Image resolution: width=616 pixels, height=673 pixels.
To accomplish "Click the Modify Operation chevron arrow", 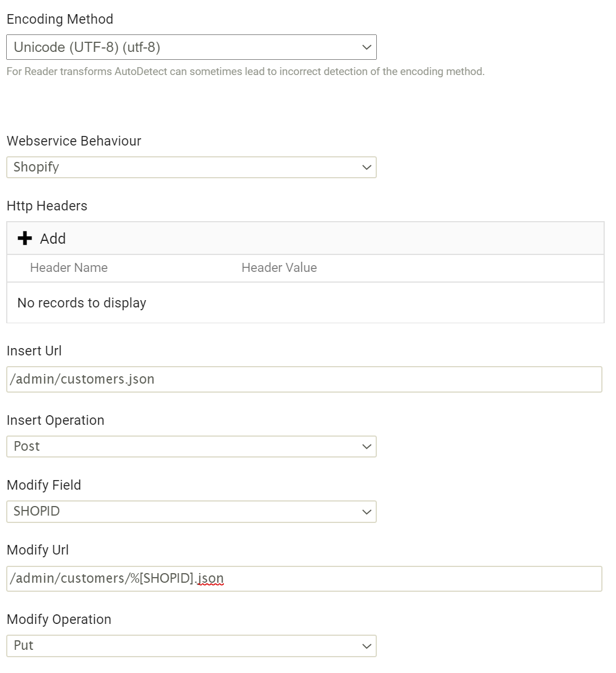I will pyautogui.click(x=367, y=646).
